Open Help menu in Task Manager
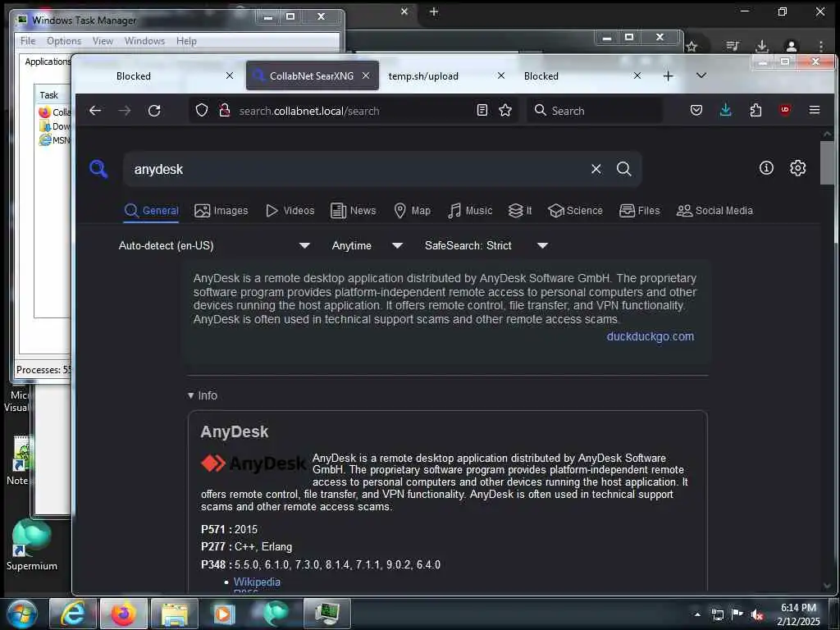 [186, 41]
